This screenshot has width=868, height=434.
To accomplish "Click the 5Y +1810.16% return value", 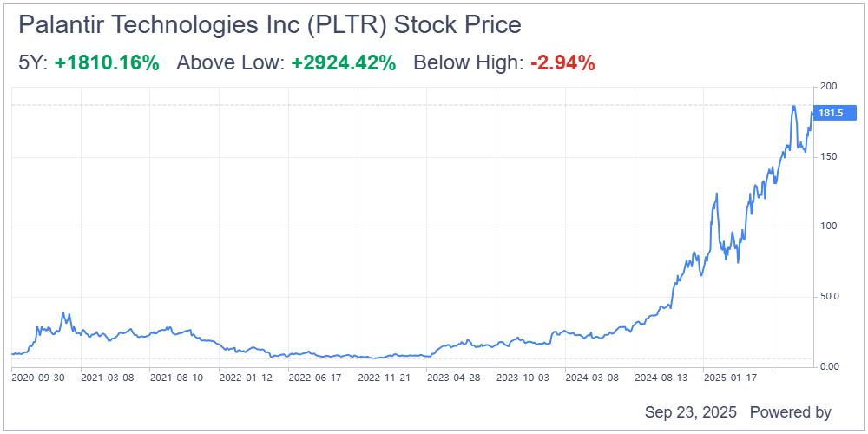I will pos(106,62).
